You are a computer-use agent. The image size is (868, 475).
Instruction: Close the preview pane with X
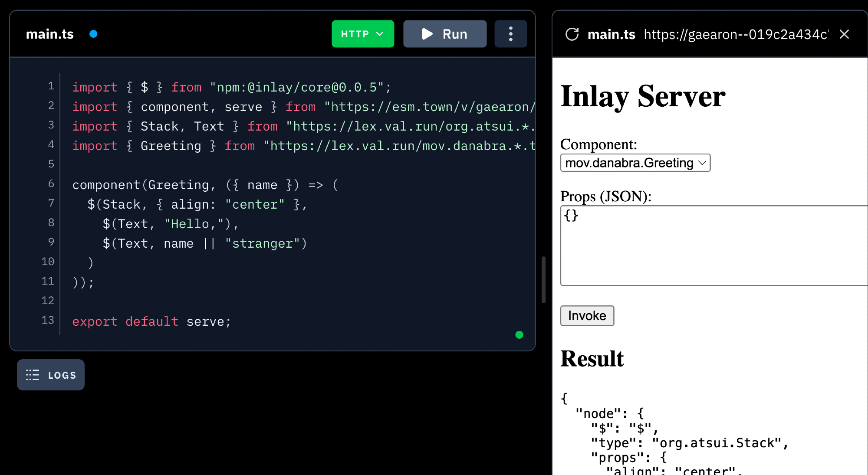coord(844,34)
